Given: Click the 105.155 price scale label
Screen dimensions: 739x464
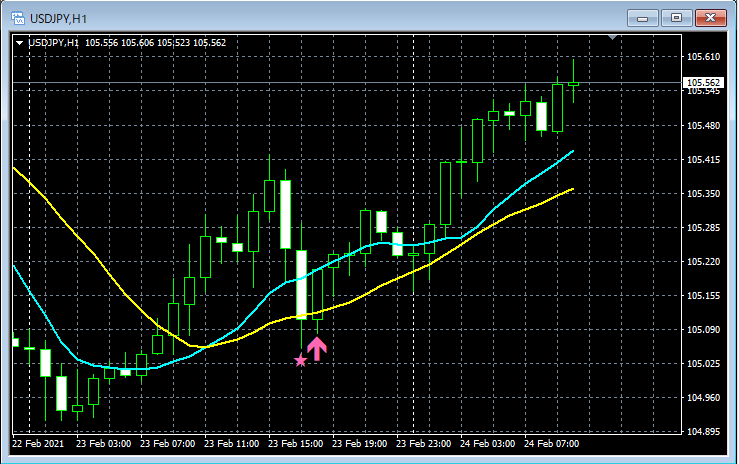Looking at the screenshot, I should (x=704, y=296).
